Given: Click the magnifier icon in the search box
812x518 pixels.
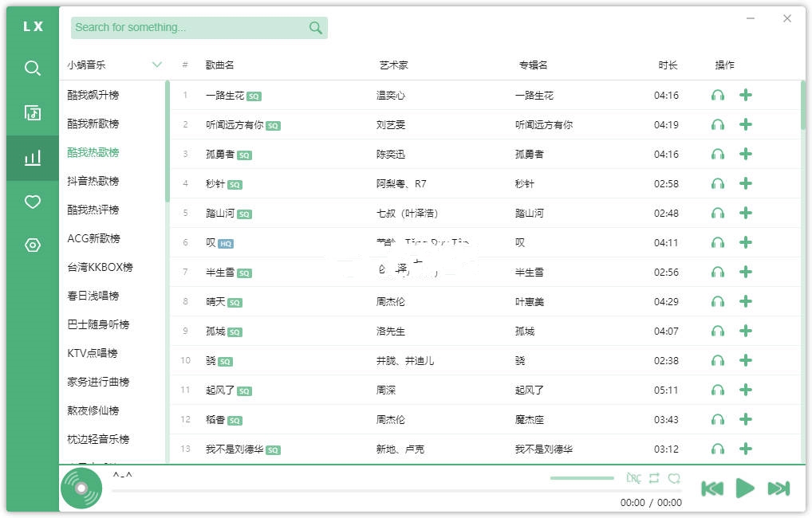Looking at the screenshot, I should (x=316, y=28).
